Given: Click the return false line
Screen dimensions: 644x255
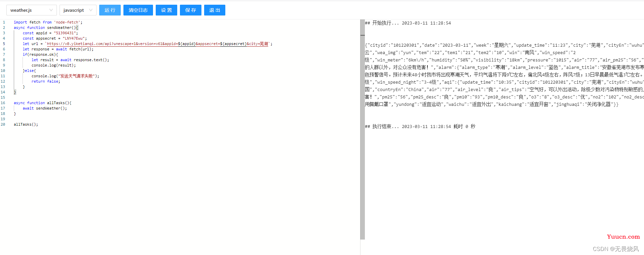Looking at the screenshot, I should tap(46, 81).
